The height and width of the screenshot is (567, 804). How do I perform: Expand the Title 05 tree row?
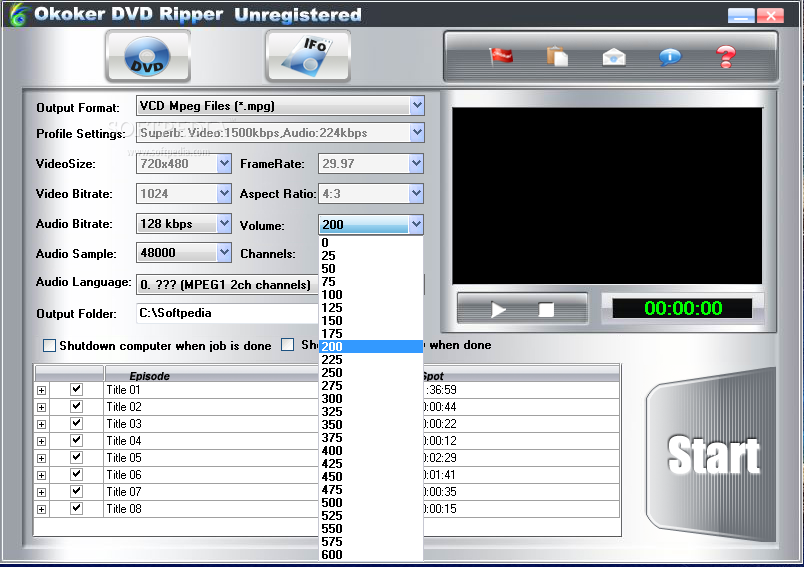42,458
